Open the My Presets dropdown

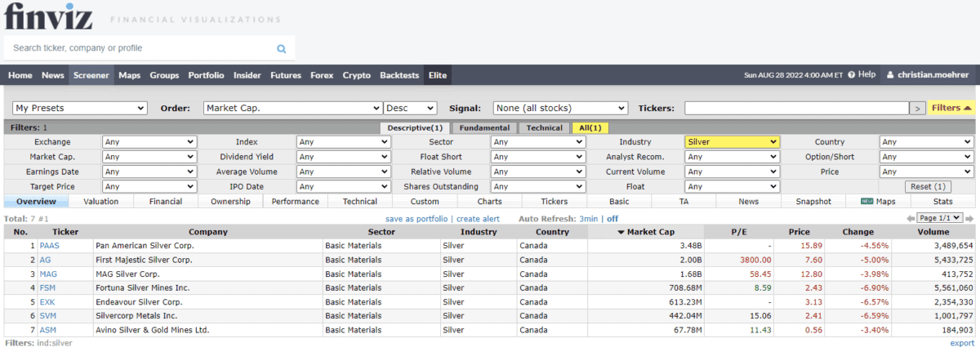[x=79, y=108]
